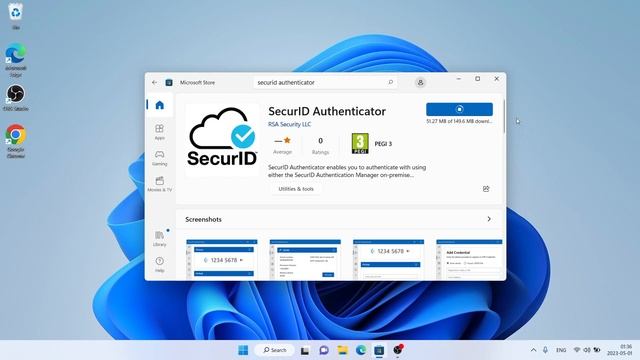This screenshot has height=360, width=640.
Task: Open Task View on the taskbar
Action: coord(305,350)
